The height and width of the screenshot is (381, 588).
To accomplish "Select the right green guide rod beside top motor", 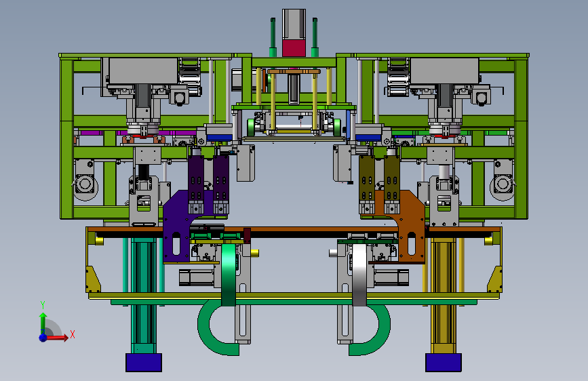I will (x=315, y=37).
